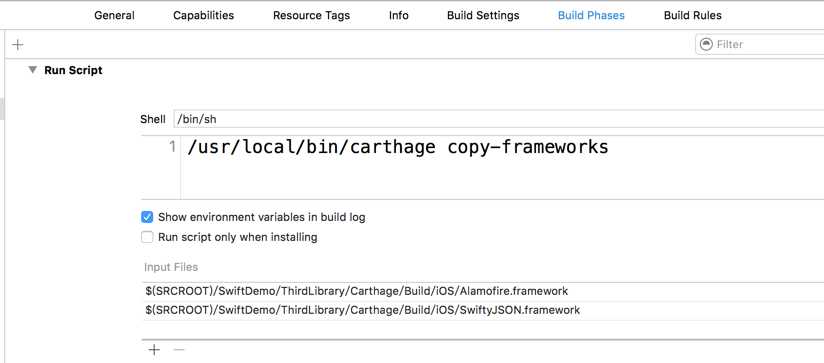
Task: Collapse the Run Script phase
Action: tap(33, 70)
